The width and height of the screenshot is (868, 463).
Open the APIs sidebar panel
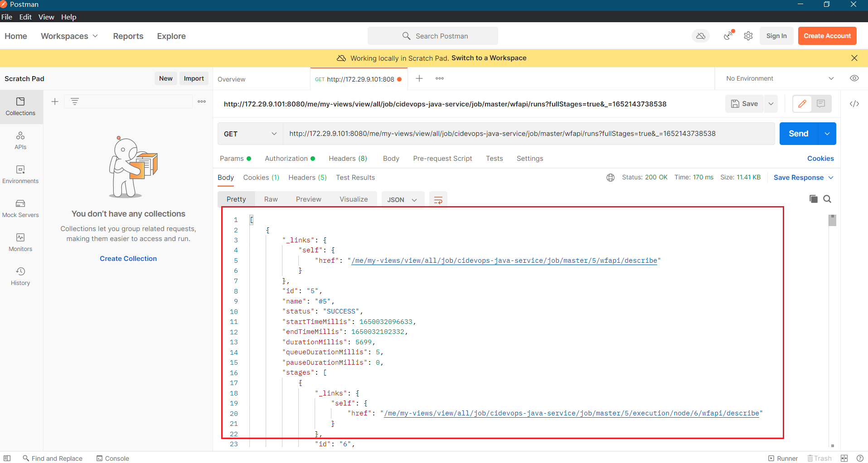pos(20,141)
